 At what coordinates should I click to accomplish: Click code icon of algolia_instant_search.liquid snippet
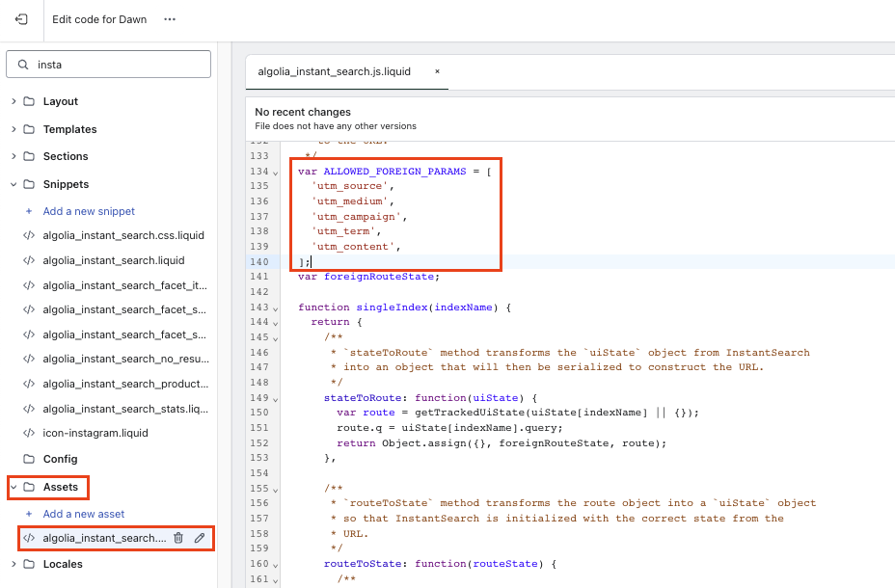pos(29,260)
